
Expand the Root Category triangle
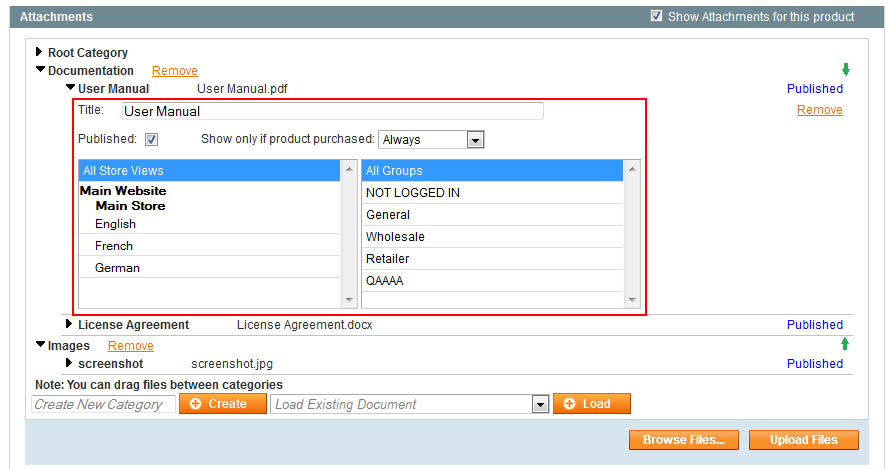(39, 52)
